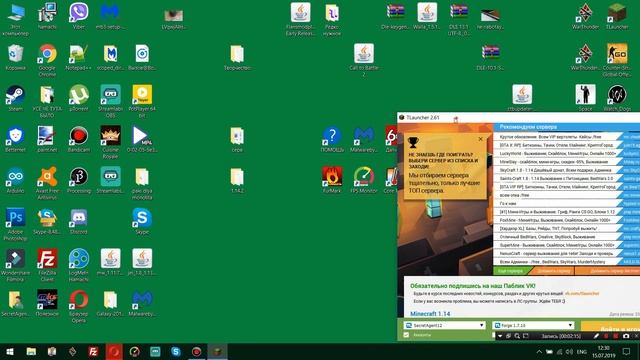Image resolution: width=640 pixels, height=360 pixels.
Task: Open the Windows Start menu
Action: 10,351
